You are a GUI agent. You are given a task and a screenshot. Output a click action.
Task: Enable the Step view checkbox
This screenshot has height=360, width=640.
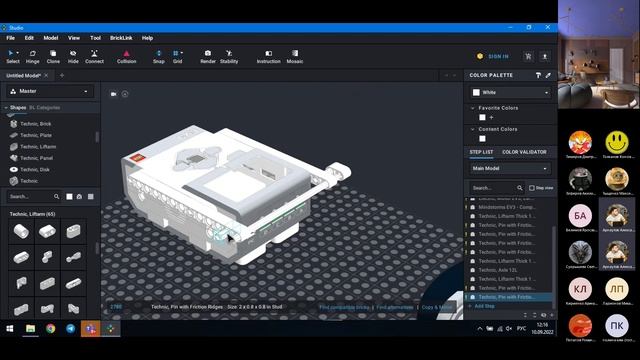click(532, 188)
